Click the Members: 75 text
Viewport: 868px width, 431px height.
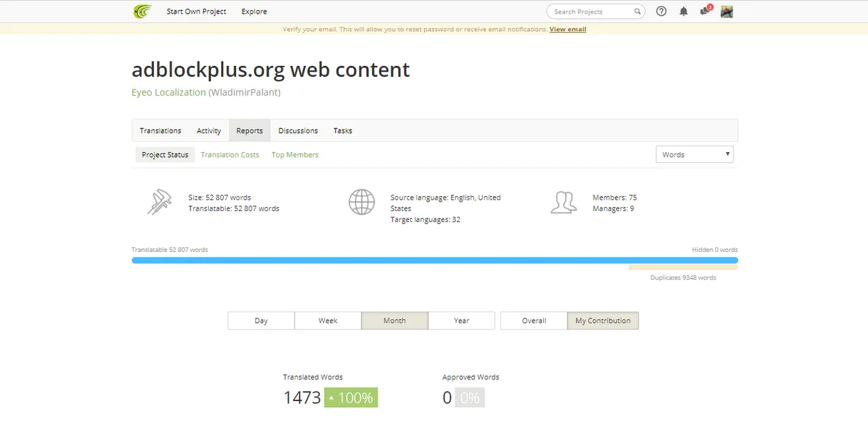pyautogui.click(x=614, y=198)
